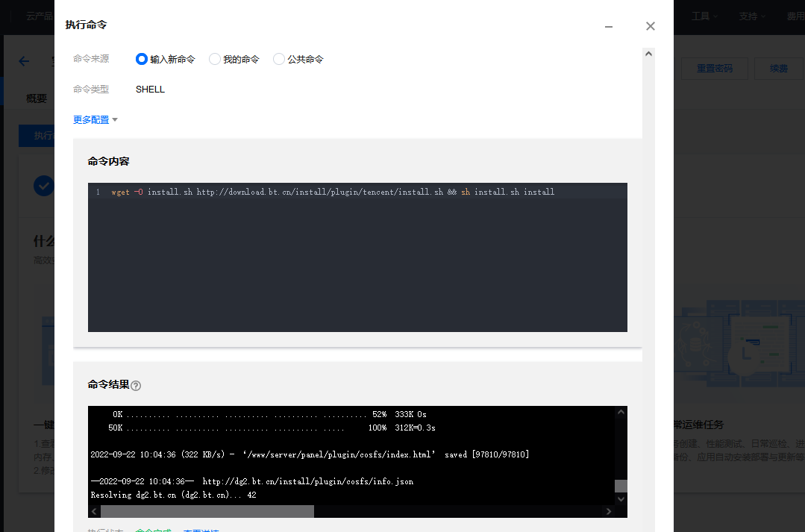This screenshot has height=532, width=805.
Task: Click the help icon beside 命令结果
Action: 136,386
